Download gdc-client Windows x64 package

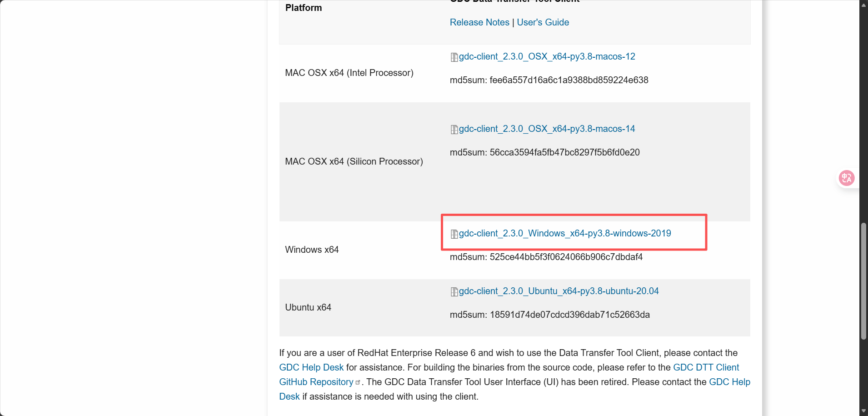[x=565, y=233]
